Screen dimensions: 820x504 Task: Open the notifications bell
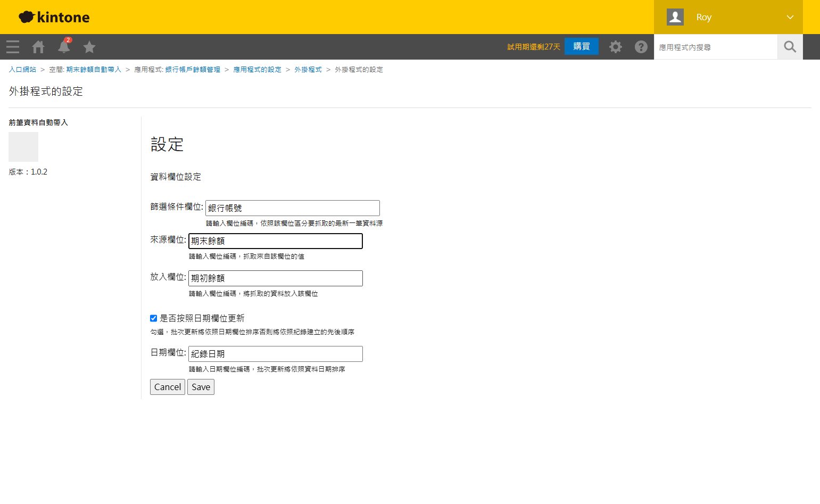pos(64,46)
